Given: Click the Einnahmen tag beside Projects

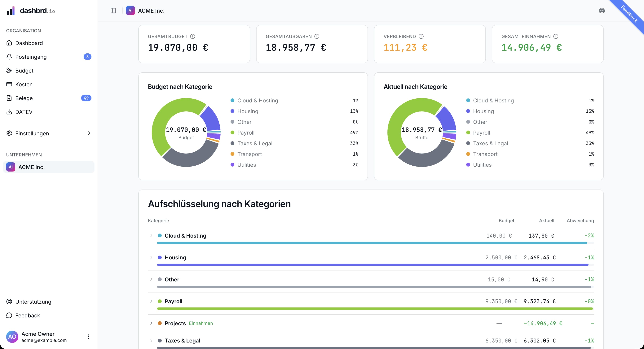Looking at the screenshot, I should pos(201,323).
